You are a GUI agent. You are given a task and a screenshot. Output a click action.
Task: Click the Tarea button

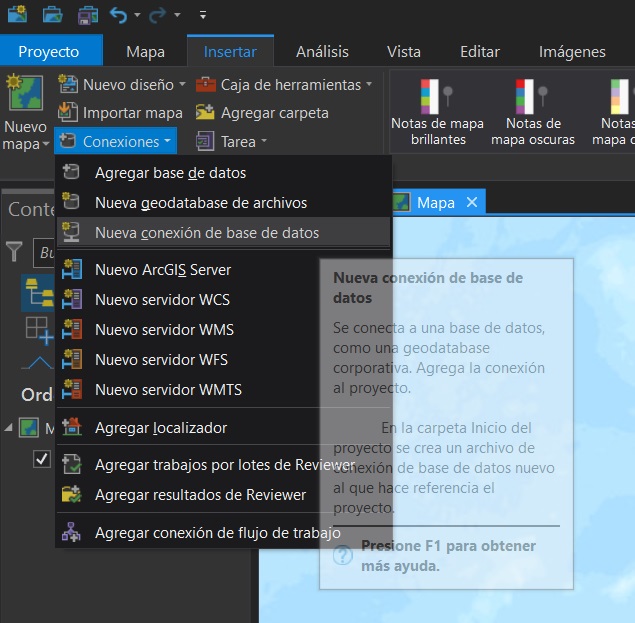tap(226, 141)
